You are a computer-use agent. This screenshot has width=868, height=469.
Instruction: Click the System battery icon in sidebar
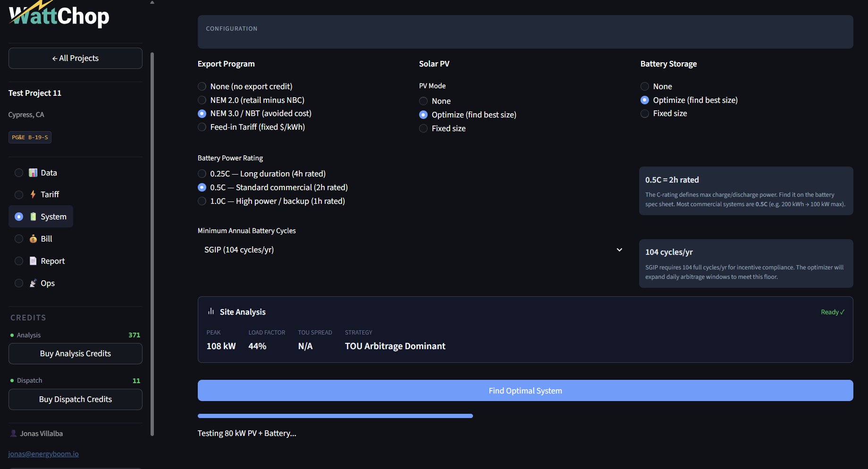(33, 216)
